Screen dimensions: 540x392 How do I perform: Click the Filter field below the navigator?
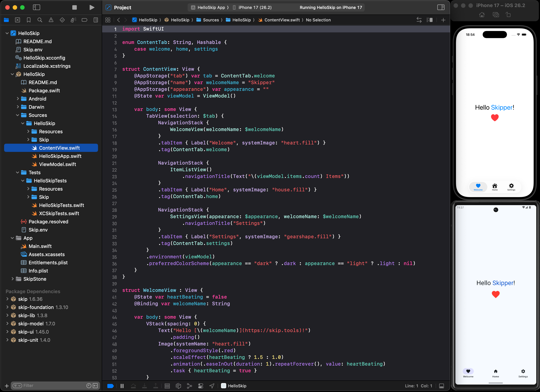point(48,385)
